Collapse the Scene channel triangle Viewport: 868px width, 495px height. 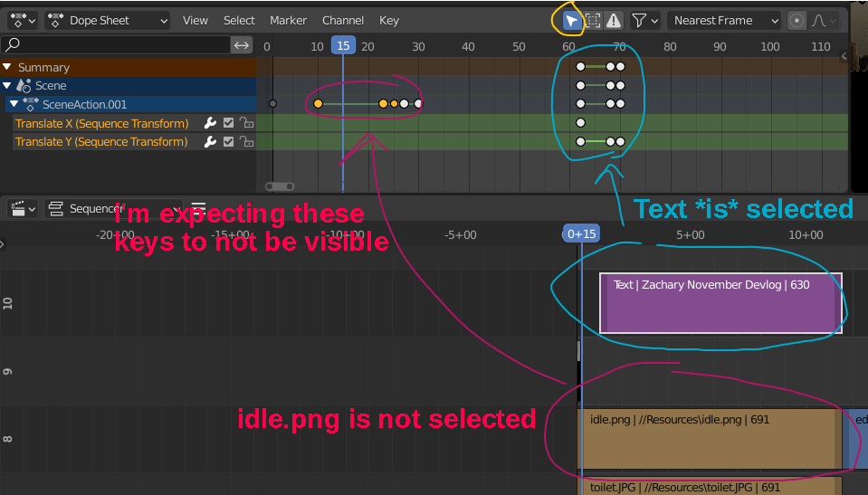tap(7, 85)
